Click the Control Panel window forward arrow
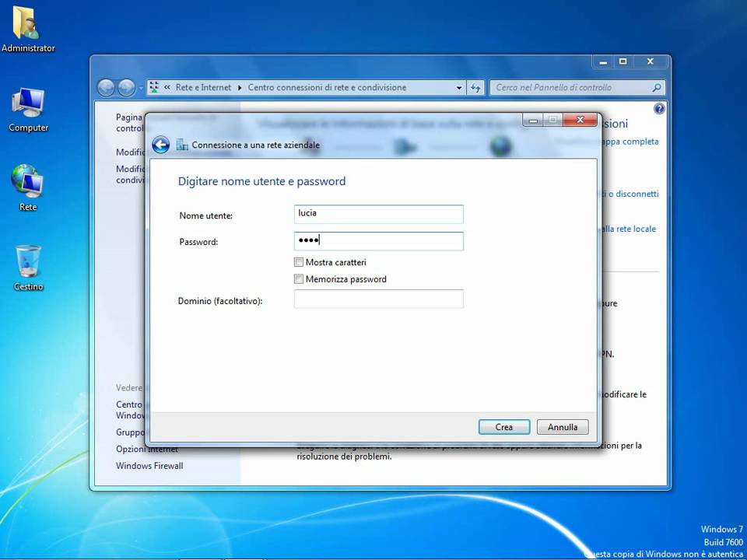Image resolution: width=747 pixels, height=560 pixels. click(x=126, y=88)
